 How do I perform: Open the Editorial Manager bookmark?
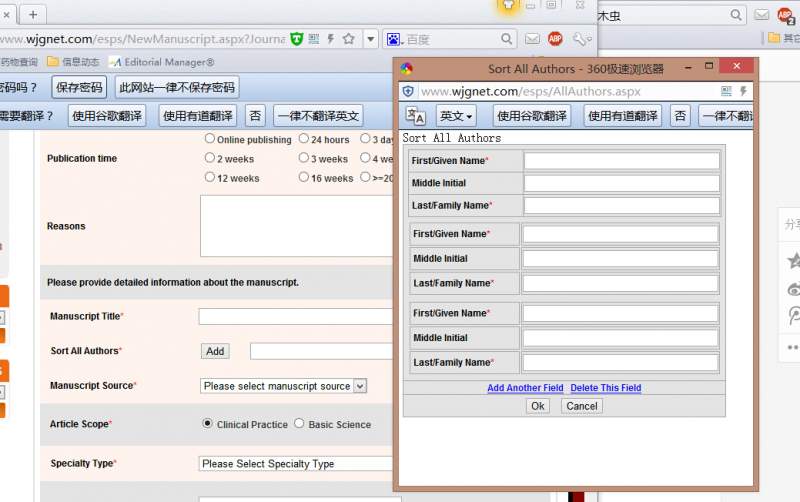click(x=162, y=62)
